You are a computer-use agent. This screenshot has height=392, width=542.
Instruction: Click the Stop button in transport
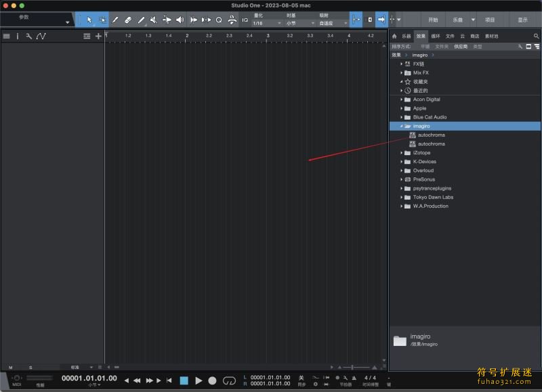(184, 380)
